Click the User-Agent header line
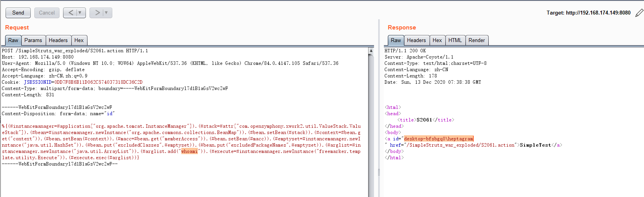Viewport: 644px width, 197px height. (x=170, y=63)
